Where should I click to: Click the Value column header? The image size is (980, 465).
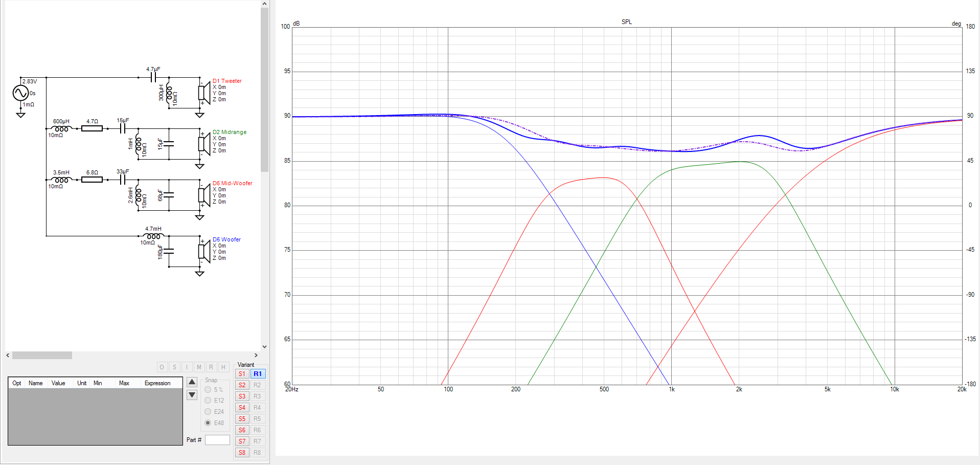[x=58, y=383]
